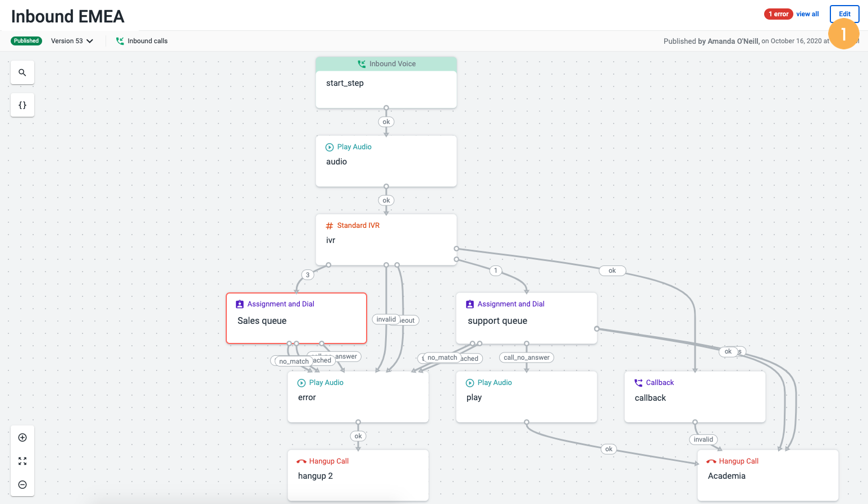Click the Academia hangup icon
This screenshot has height=504, width=868.
[x=711, y=461]
